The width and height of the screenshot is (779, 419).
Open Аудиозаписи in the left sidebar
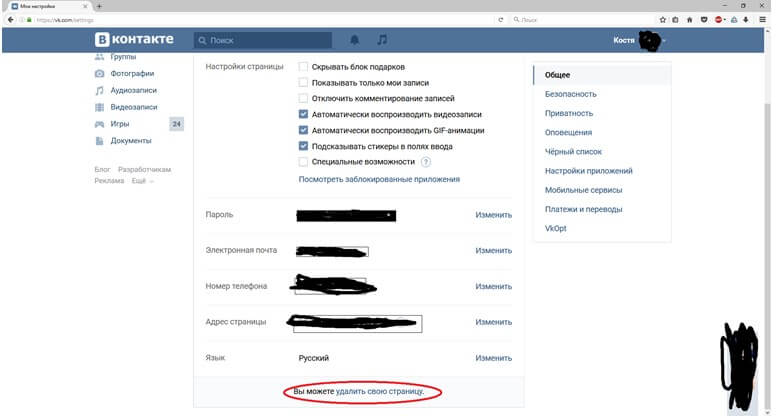133,90
